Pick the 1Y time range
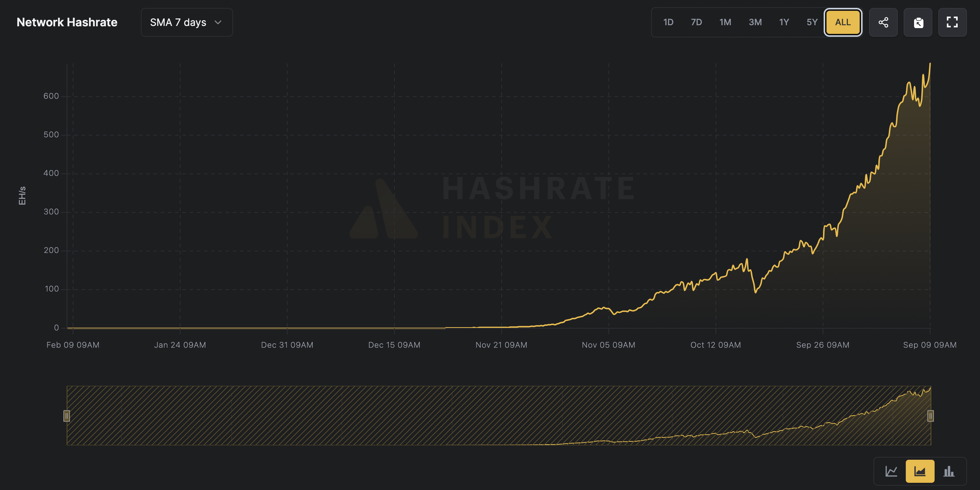The width and height of the screenshot is (980, 490). (x=784, y=22)
